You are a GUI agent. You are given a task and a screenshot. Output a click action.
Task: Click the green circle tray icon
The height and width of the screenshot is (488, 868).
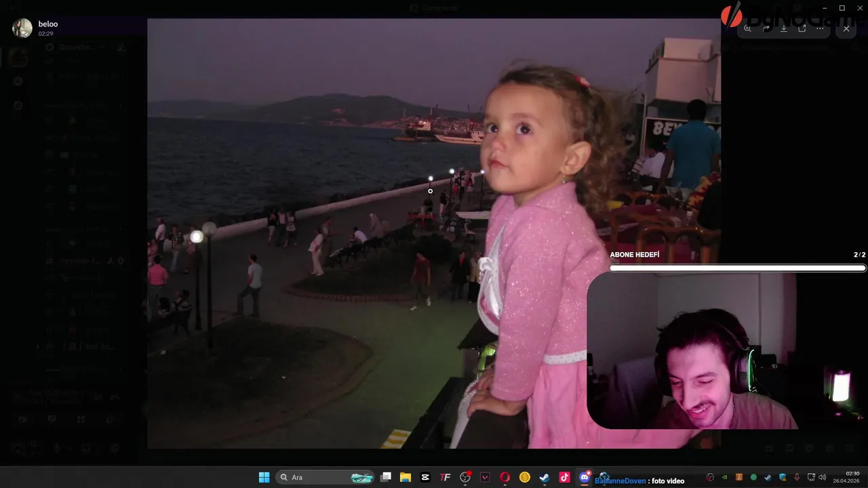(x=753, y=477)
